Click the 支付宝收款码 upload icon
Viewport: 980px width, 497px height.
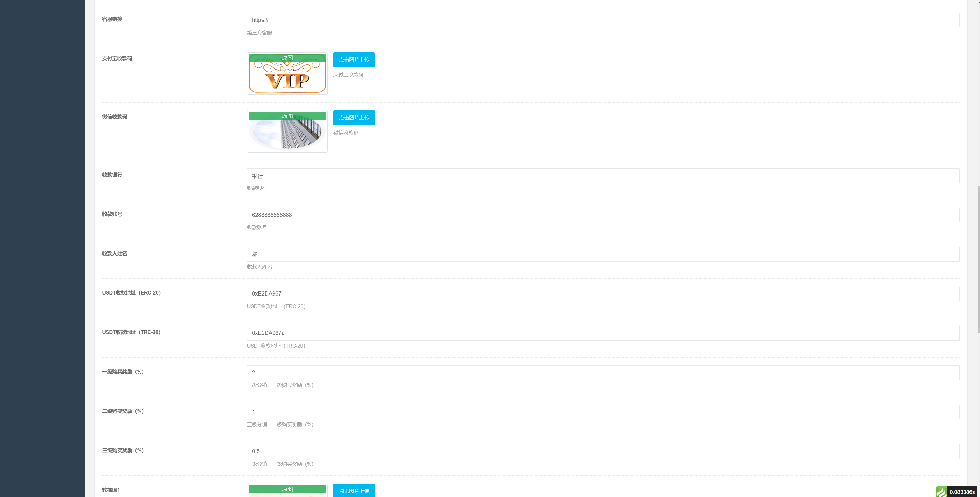tap(353, 59)
